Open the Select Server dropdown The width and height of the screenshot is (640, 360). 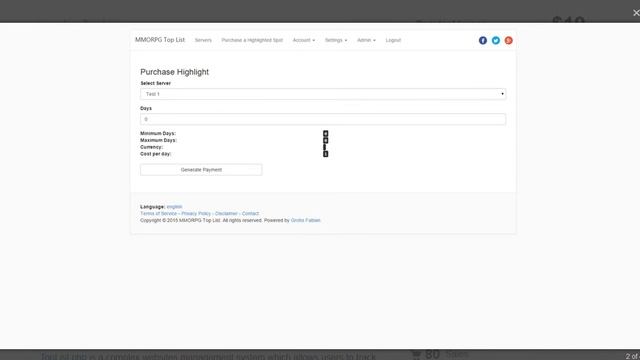point(323,94)
